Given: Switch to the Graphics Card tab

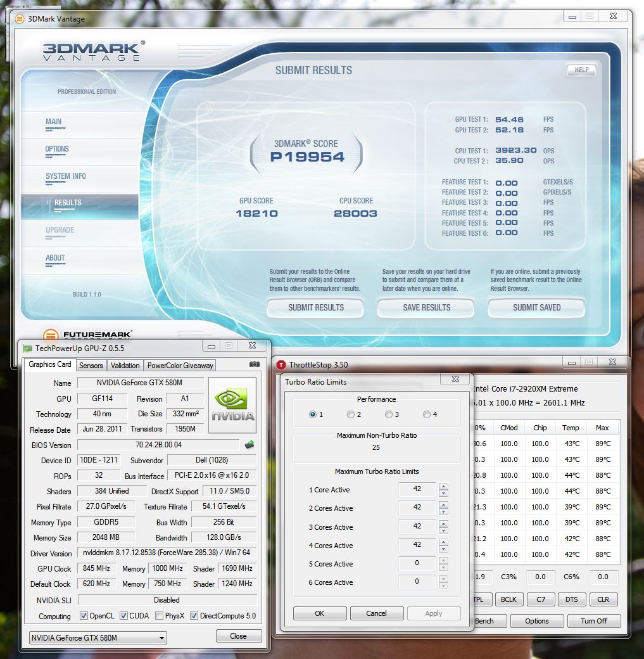Looking at the screenshot, I should pyautogui.click(x=49, y=364).
